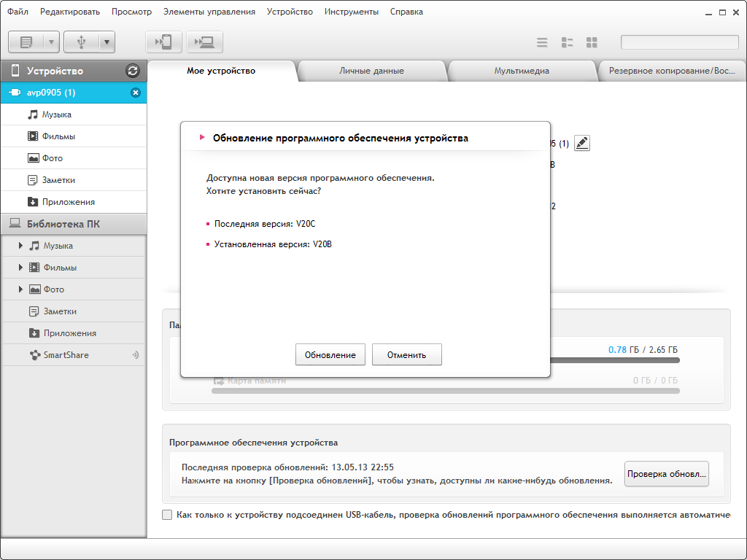This screenshot has height=560, width=747.
Task: Switch to grid thumbnails view icon
Action: point(592,42)
